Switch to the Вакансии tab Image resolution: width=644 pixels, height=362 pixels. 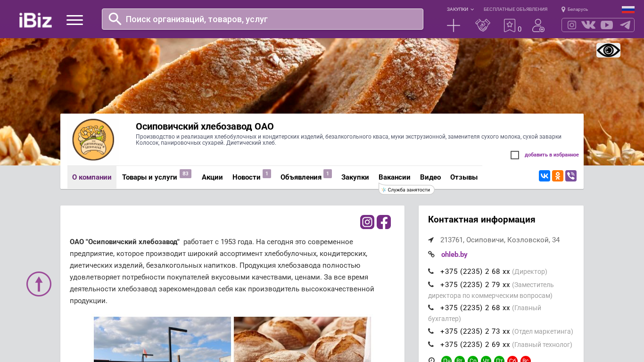[395, 177]
